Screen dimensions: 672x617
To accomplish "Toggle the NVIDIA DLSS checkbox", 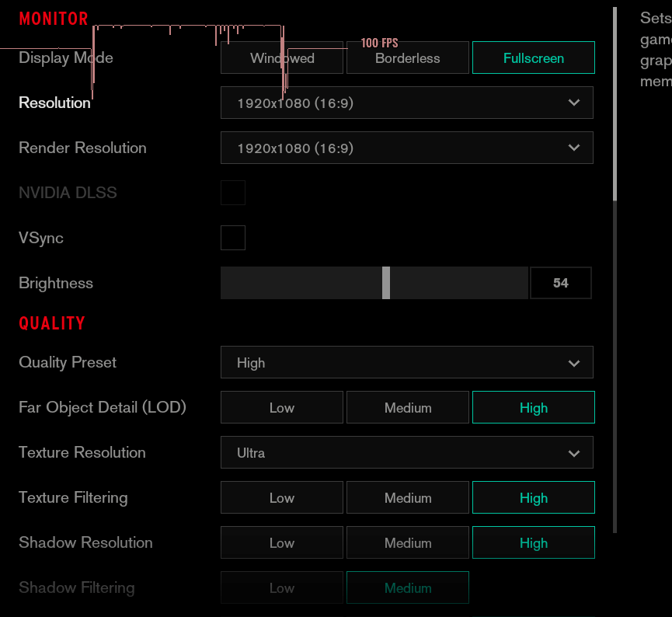I will [x=233, y=193].
